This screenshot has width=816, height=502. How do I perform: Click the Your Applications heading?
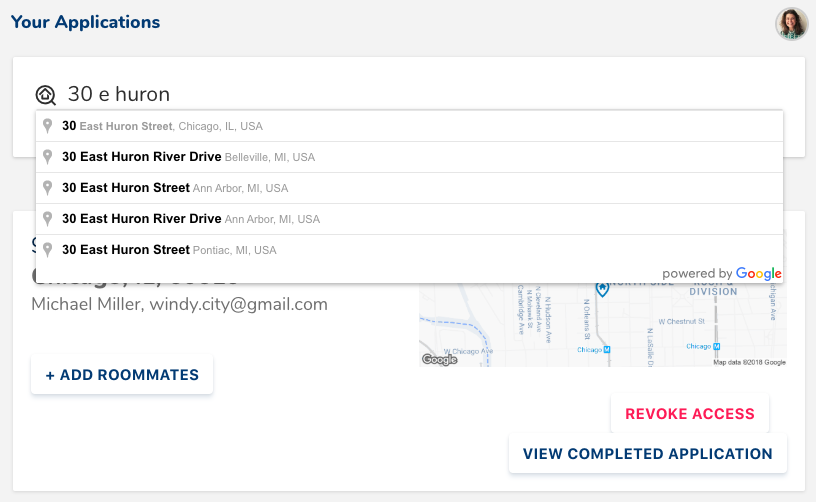coord(85,22)
